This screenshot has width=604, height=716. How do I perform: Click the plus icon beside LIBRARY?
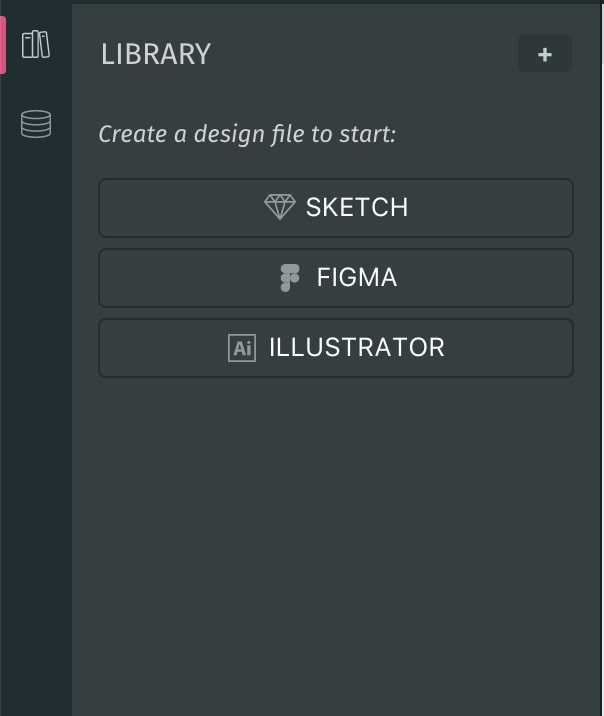[545, 55]
